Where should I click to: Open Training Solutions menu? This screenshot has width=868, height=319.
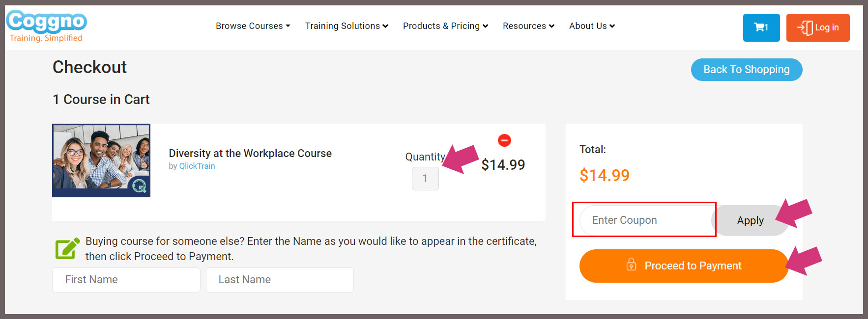coord(347,26)
